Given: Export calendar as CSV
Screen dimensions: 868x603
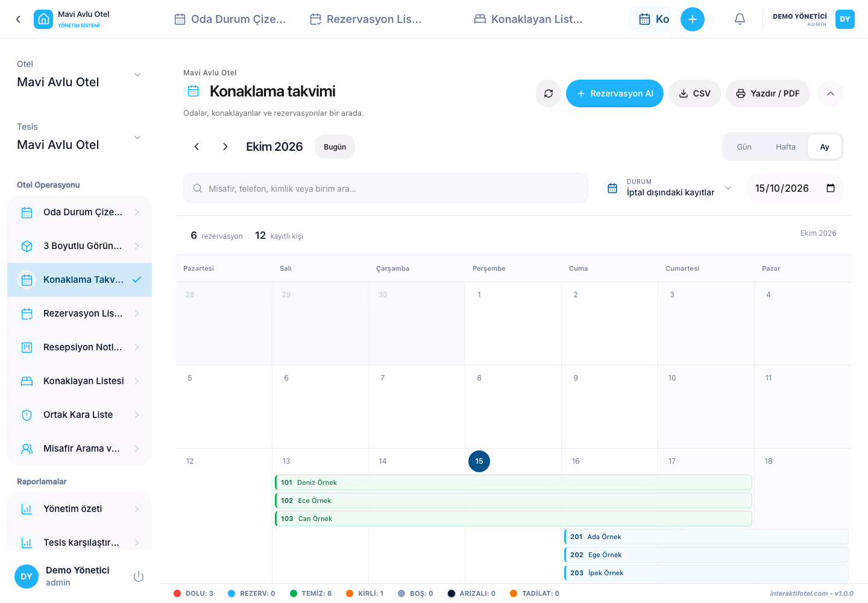Looking at the screenshot, I should 694,93.
